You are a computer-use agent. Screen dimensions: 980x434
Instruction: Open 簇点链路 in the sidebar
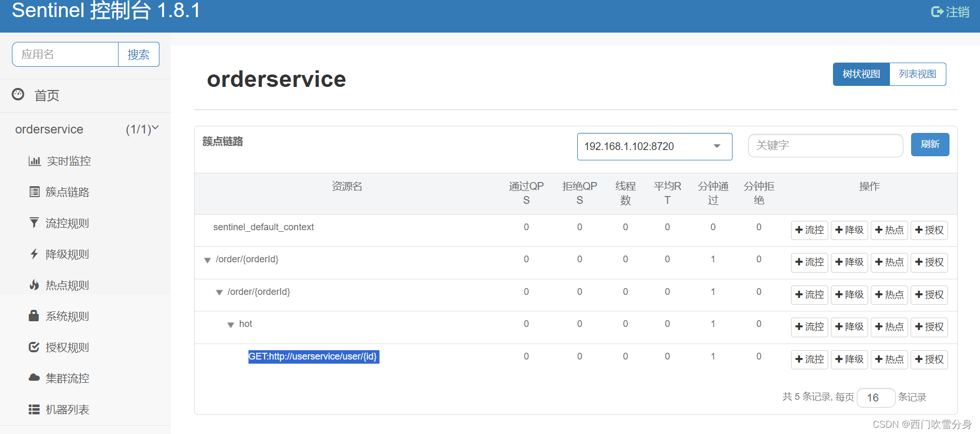(67, 192)
